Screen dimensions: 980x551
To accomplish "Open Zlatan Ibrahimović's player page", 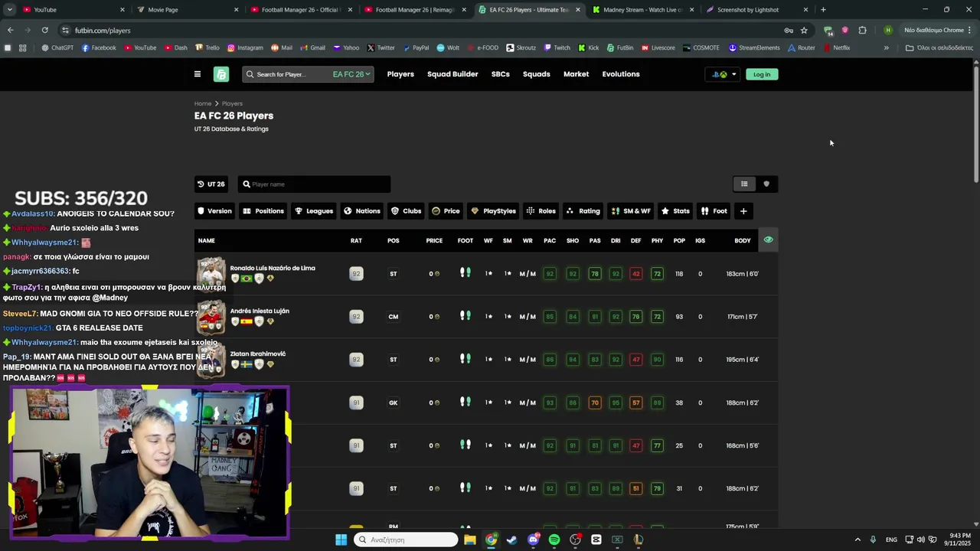I will click(x=258, y=354).
